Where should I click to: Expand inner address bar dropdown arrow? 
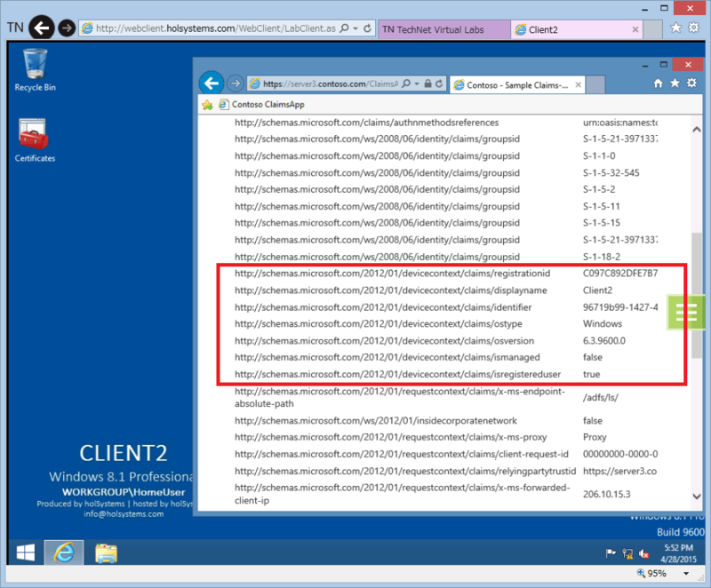[x=416, y=83]
